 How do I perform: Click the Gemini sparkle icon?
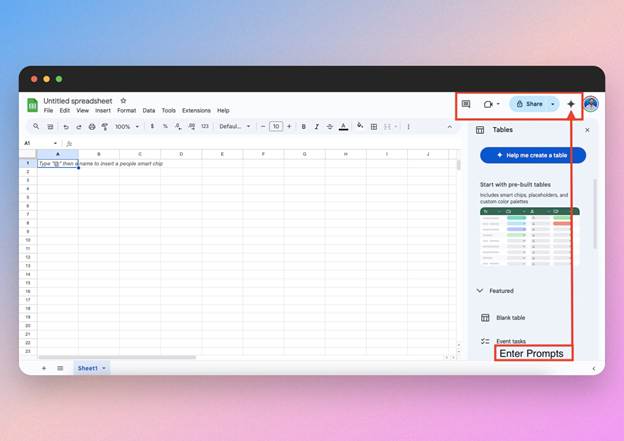coord(571,104)
